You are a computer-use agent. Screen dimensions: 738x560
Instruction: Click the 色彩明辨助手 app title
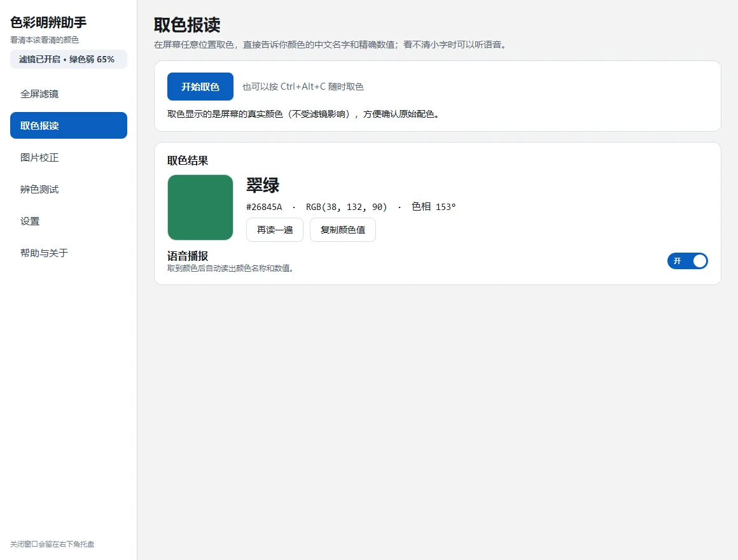pyautogui.click(x=48, y=22)
